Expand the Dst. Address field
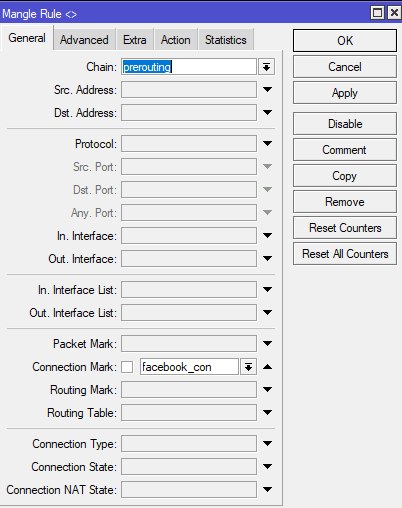 tap(267, 112)
